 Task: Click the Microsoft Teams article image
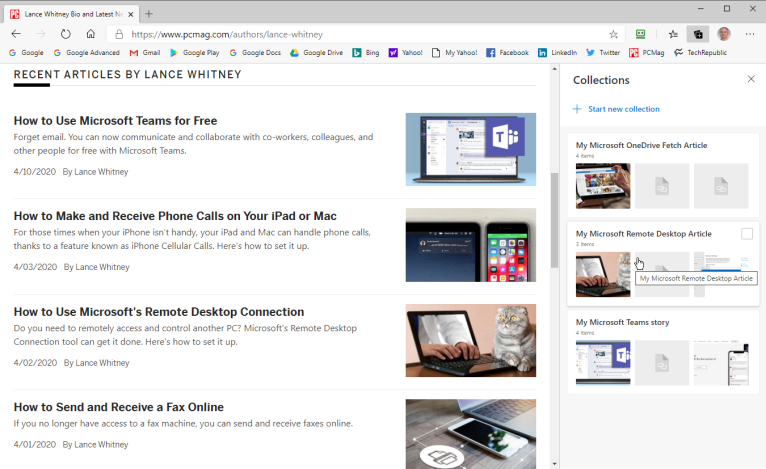pyautogui.click(x=470, y=149)
